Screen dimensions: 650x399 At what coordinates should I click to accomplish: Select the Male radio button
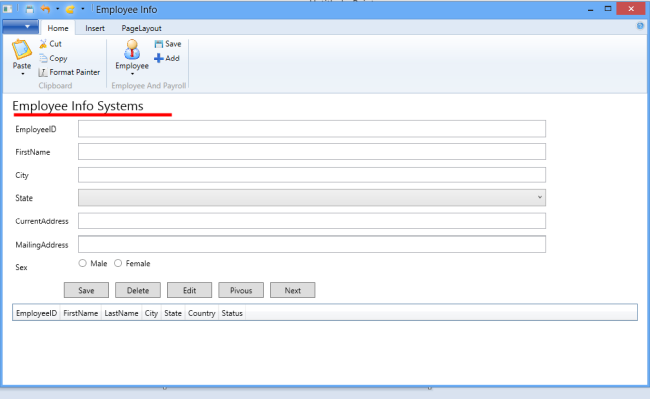click(x=82, y=263)
